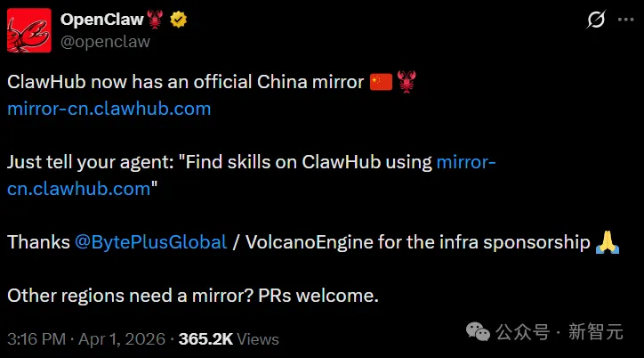
Task: Open the OpenClaw lobster profile avatar
Action: pyautogui.click(x=29, y=30)
